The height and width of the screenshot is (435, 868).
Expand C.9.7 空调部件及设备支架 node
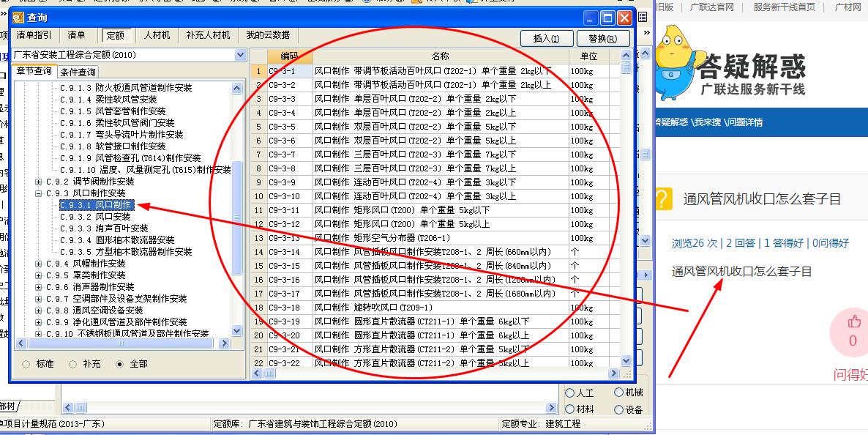38,299
